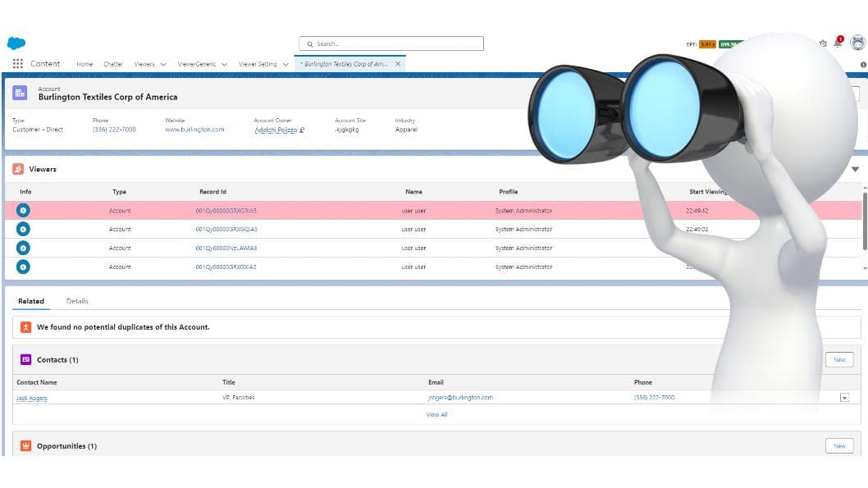Open info icon for record 001Qy00000NzLAWIA3
The image size is (868, 488).
[23, 248]
